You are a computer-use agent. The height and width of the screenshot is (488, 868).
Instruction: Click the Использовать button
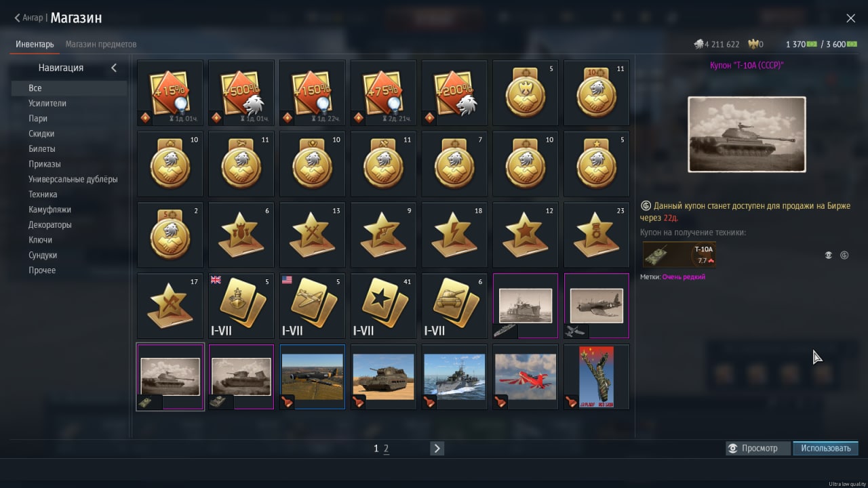825,448
